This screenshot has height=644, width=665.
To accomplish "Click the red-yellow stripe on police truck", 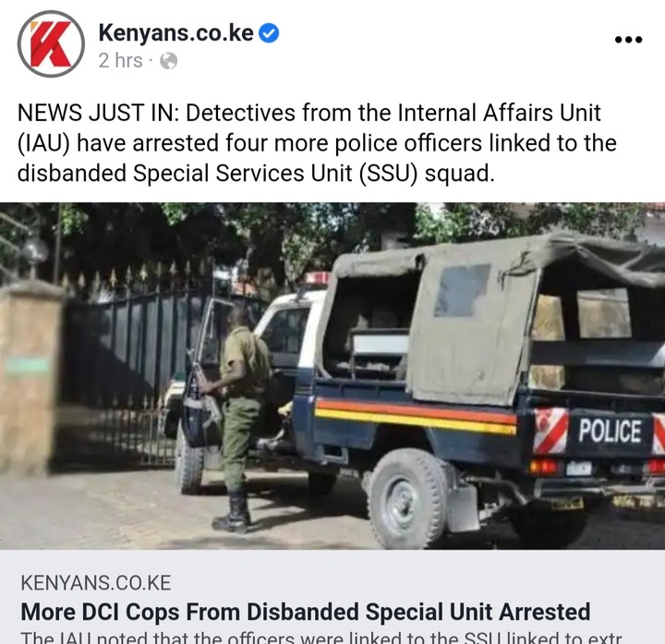I will [x=416, y=417].
